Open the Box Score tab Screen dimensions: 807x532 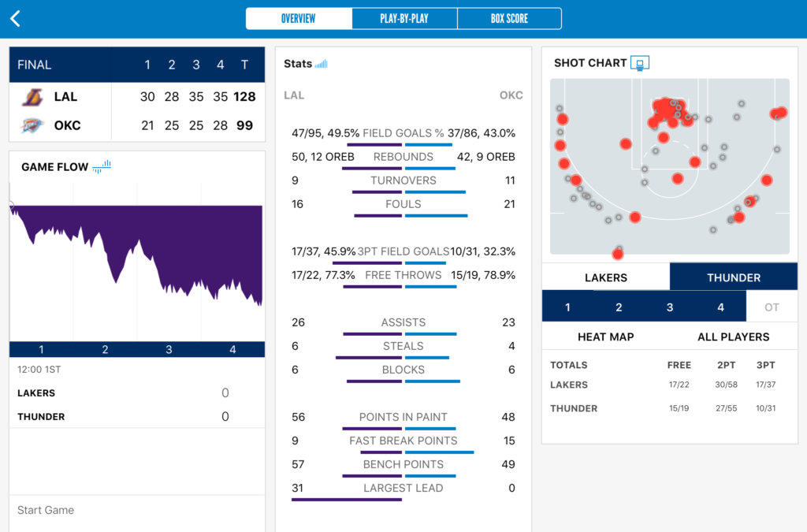click(x=509, y=19)
